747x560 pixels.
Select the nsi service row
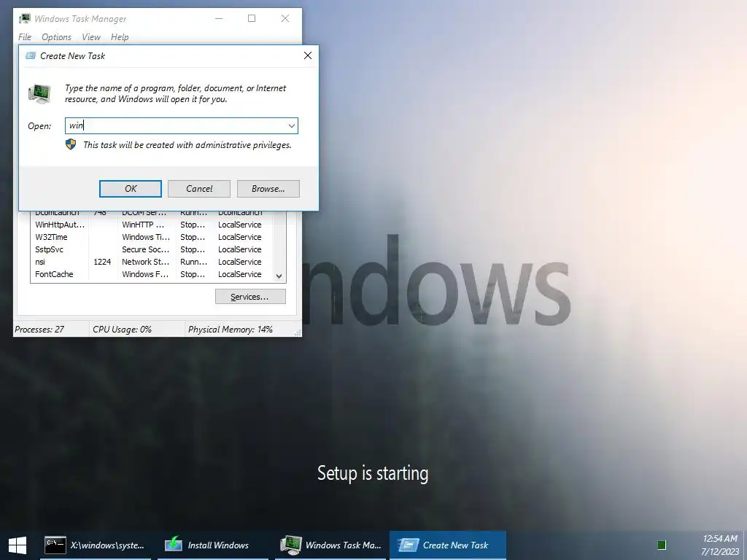153,262
